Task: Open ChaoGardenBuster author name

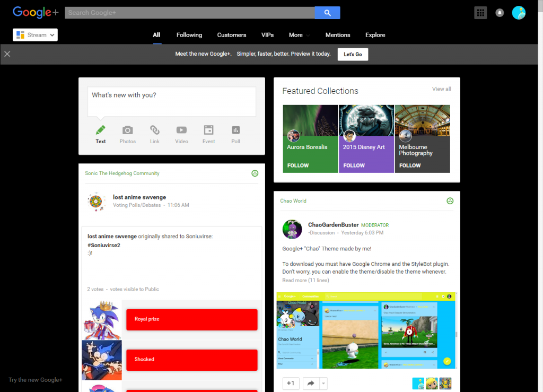Action: click(334, 225)
